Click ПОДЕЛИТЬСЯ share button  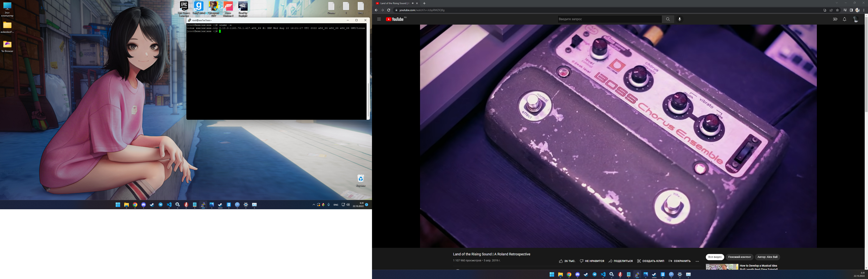(x=621, y=261)
